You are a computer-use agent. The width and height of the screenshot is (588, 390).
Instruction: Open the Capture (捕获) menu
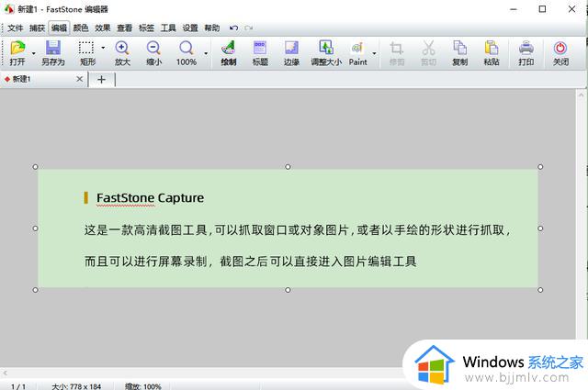click(37, 28)
